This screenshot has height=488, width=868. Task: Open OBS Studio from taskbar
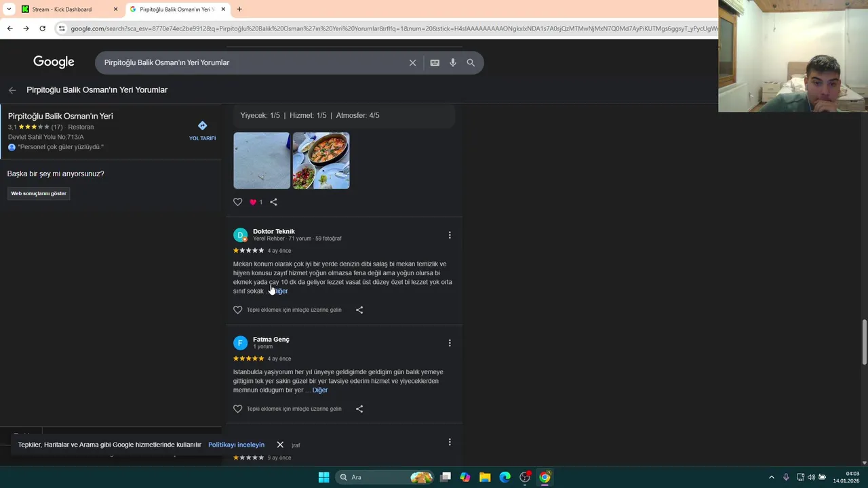pyautogui.click(x=525, y=477)
